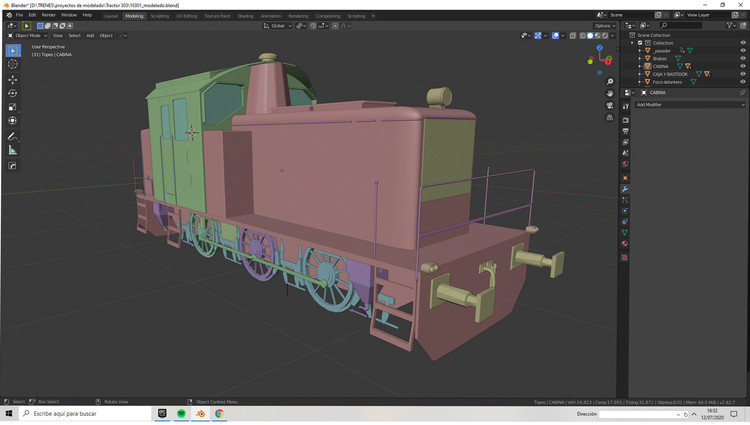Open the Material properties tab

(625, 243)
